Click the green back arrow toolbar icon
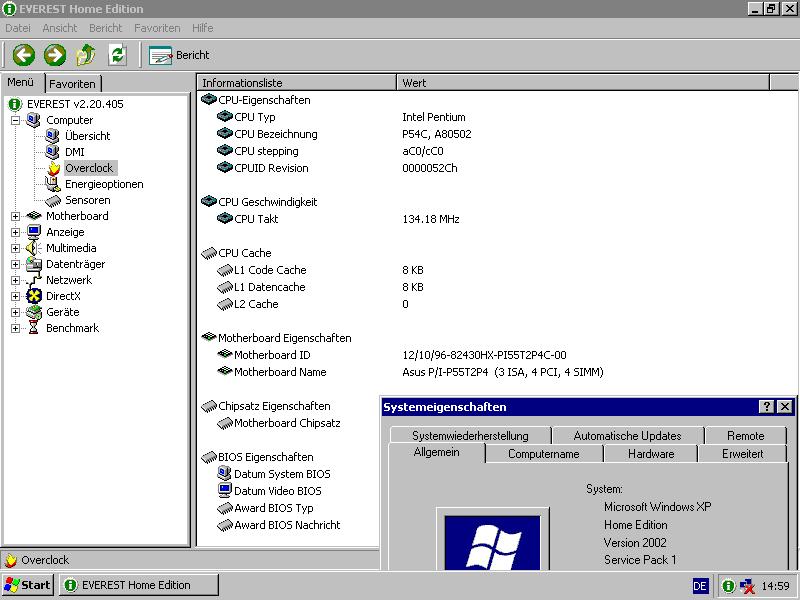 (x=23, y=55)
